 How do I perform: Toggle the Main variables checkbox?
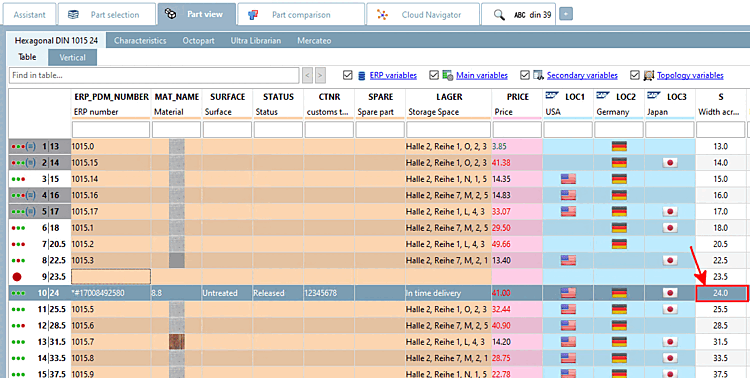coord(434,75)
